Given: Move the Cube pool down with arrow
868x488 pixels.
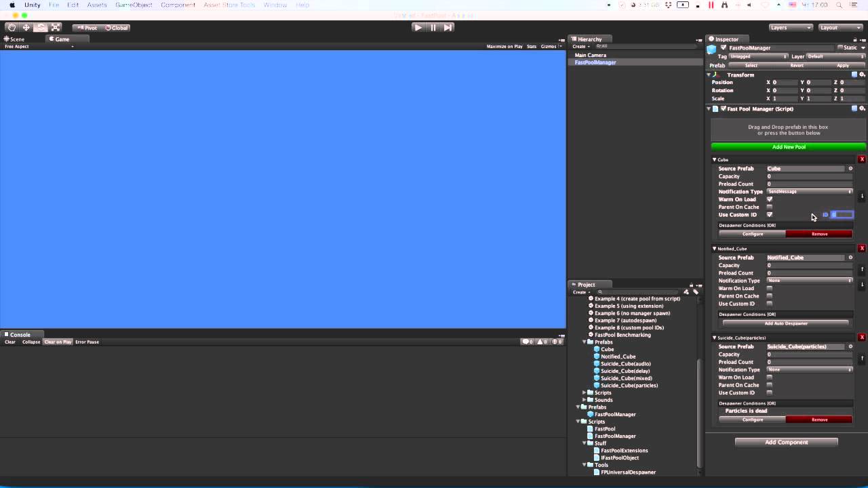Looking at the screenshot, I should 862,196.
